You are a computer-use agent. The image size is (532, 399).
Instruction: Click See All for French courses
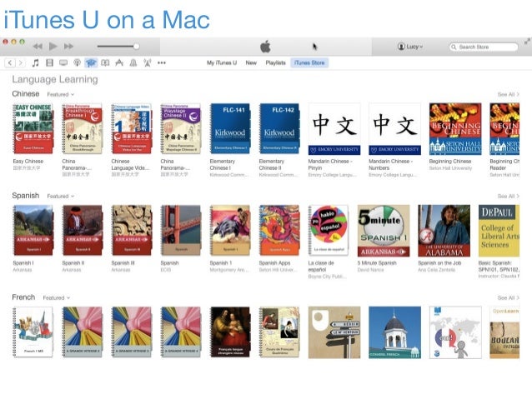(508, 298)
